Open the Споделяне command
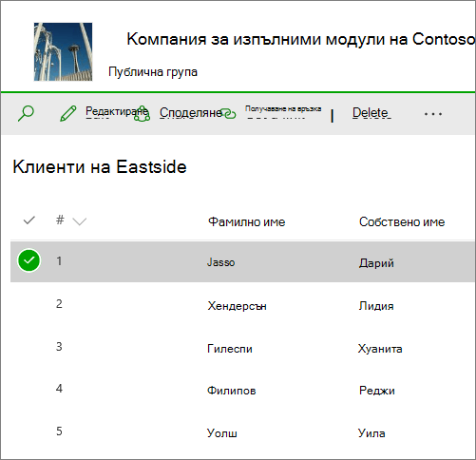The image size is (476, 460). pyautogui.click(x=191, y=113)
